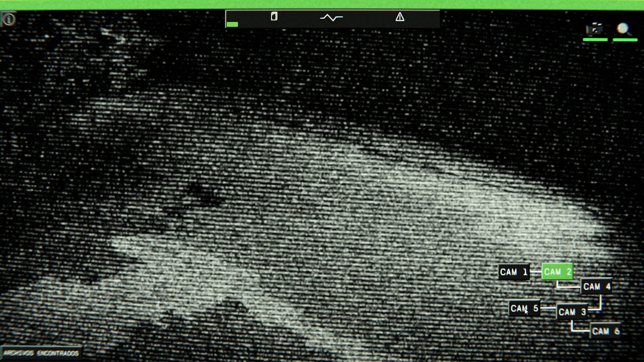Click connector line between CAM 5 and CAM 3
Image resolution: width=644 pixels, height=362 pixels.
548,308
